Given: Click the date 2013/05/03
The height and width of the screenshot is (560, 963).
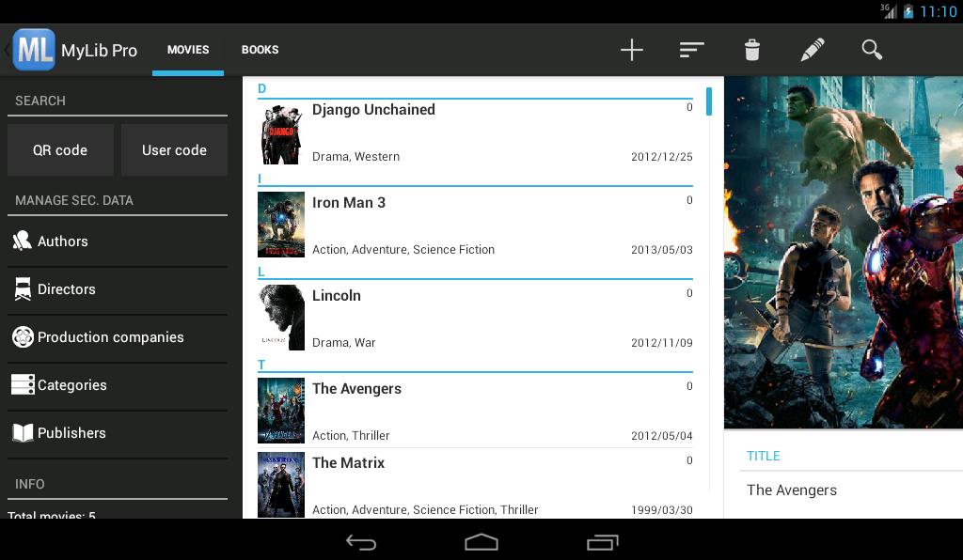Looking at the screenshot, I should (661, 250).
